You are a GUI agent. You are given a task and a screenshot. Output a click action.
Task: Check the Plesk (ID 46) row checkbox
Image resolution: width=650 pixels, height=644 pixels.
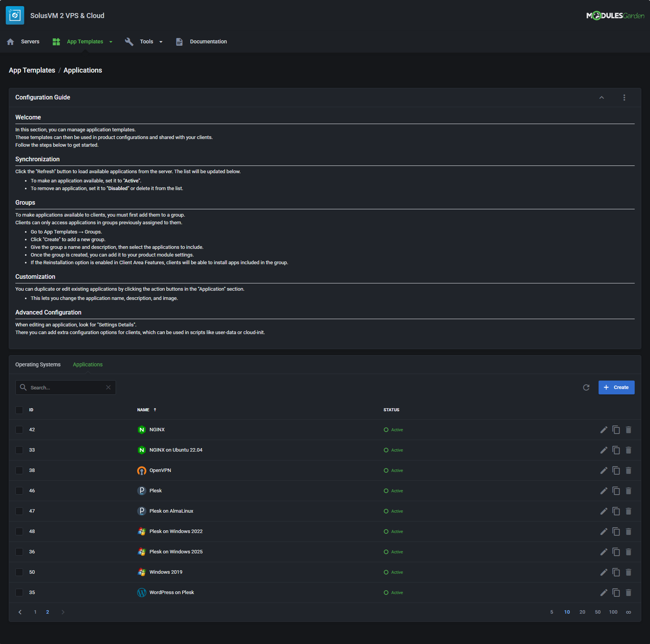pos(19,491)
